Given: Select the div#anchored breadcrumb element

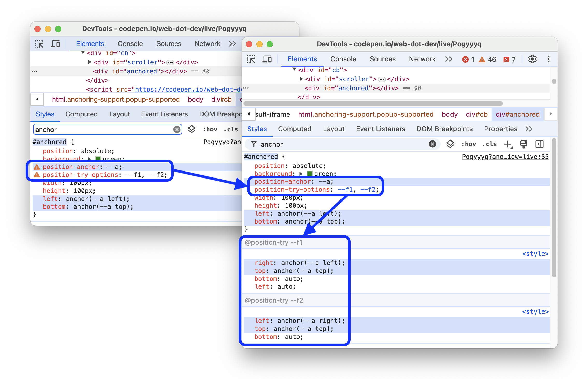Looking at the screenshot, I should (x=519, y=114).
